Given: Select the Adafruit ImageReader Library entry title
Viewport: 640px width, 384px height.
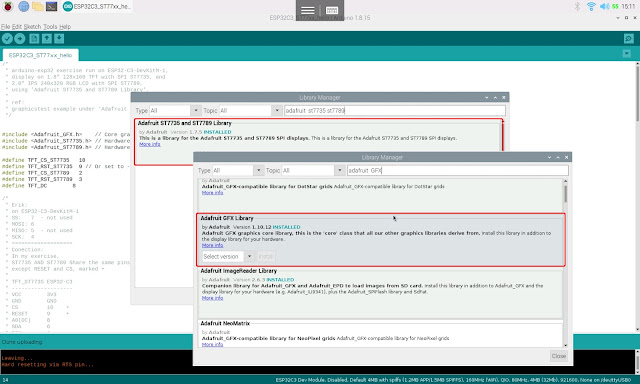Looking at the screenshot, I should (x=238, y=271).
